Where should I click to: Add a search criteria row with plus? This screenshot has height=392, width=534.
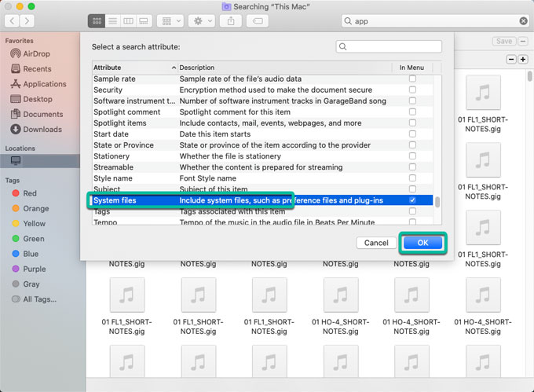click(523, 59)
